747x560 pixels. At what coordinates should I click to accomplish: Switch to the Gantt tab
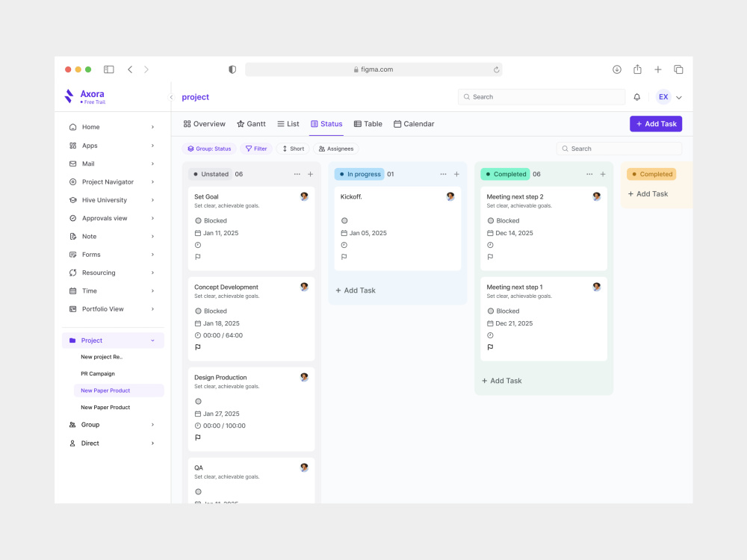(252, 124)
